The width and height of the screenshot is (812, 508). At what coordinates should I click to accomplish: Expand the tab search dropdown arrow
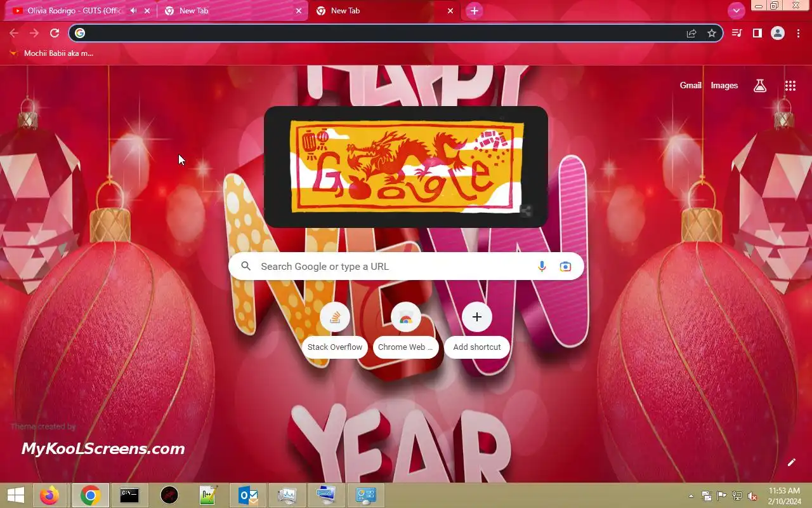[x=736, y=11]
